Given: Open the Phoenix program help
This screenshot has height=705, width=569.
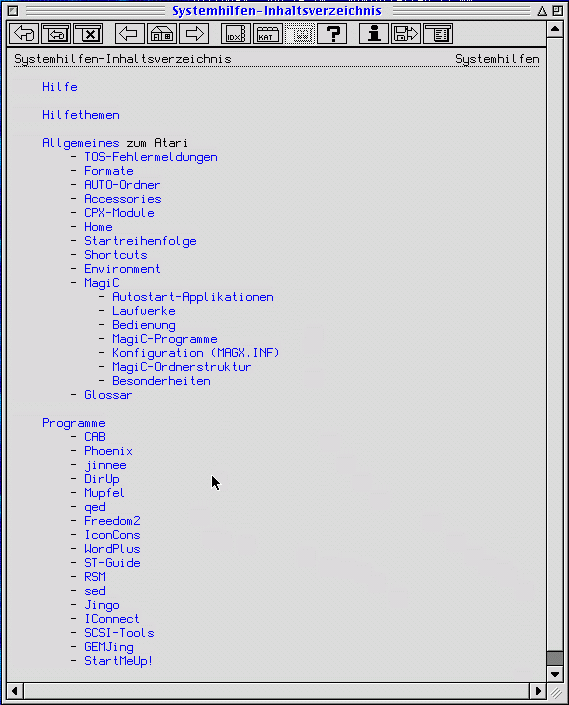Looking at the screenshot, I should pyautogui.click(x=108, y=451).
